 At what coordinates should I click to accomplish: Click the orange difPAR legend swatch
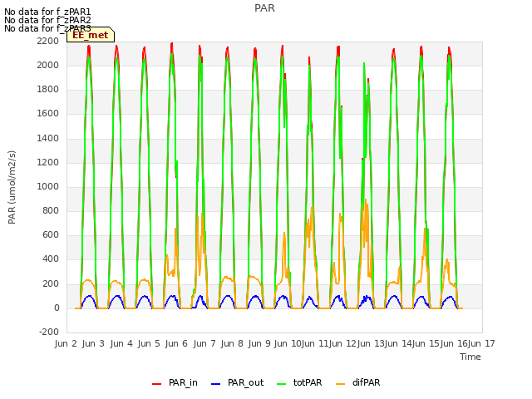coord(340,384)
